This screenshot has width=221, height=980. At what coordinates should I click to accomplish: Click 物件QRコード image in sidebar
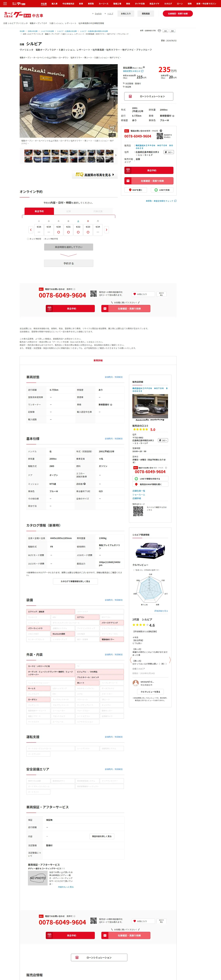point(138,511)
